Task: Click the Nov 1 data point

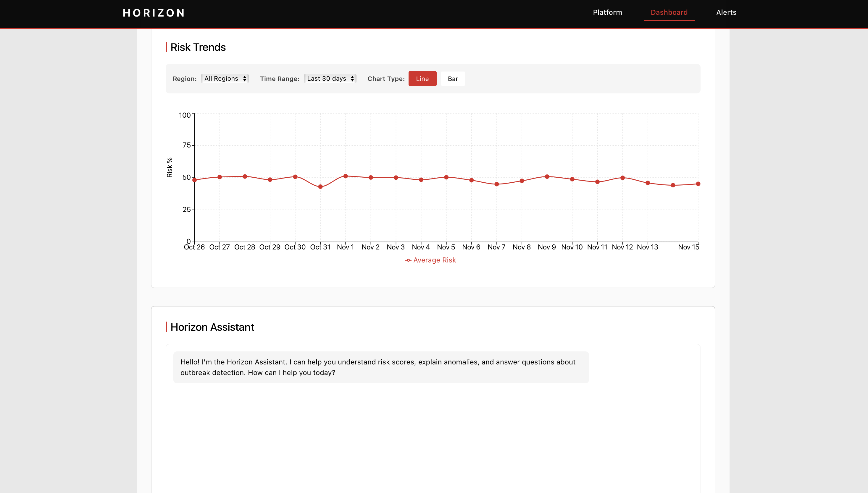Action: point(345,176)
